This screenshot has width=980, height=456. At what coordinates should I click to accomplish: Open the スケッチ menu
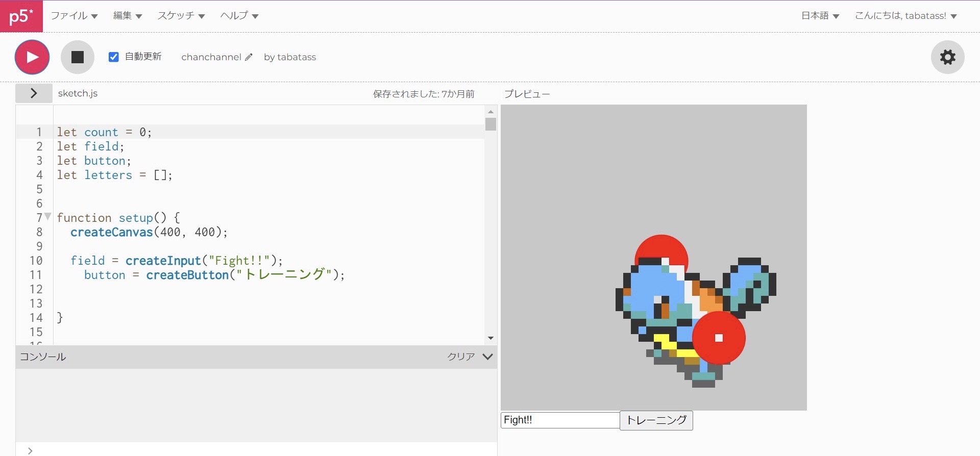181,16
